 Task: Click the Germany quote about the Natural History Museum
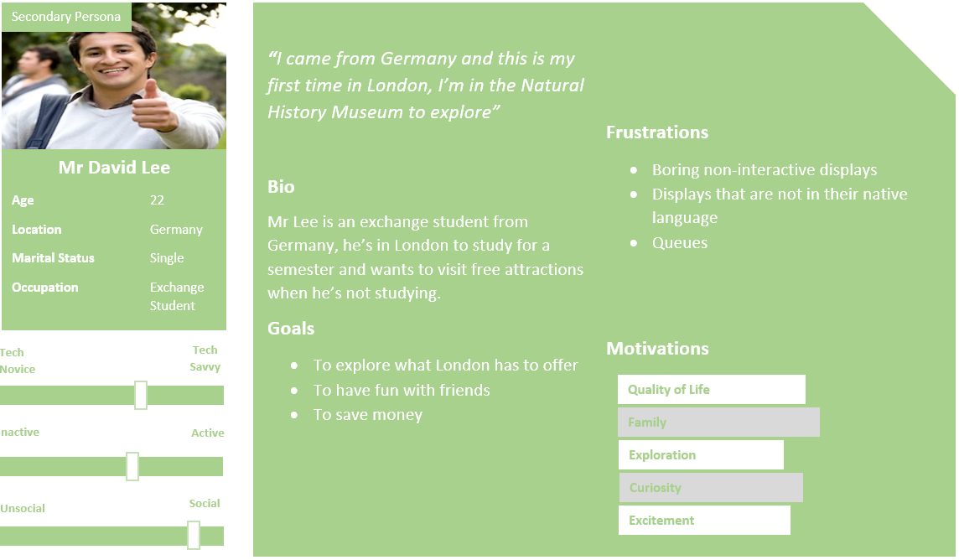(427, 85)
